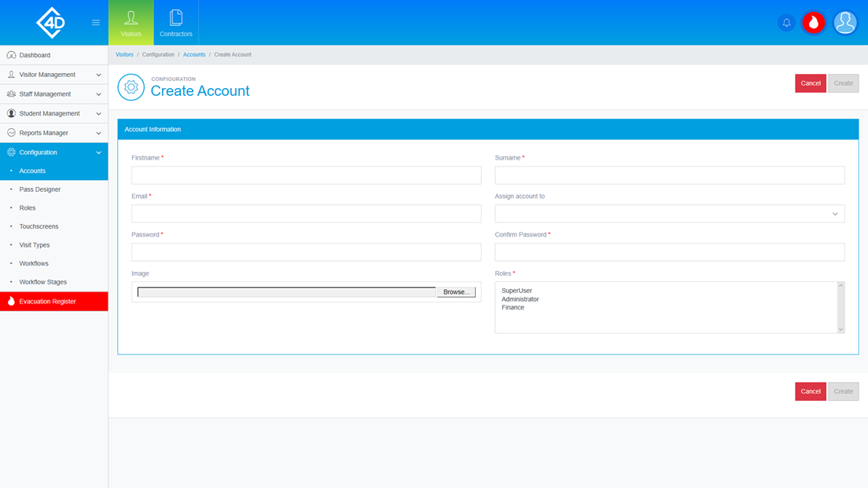Click the 4D logo

point(51,23)
